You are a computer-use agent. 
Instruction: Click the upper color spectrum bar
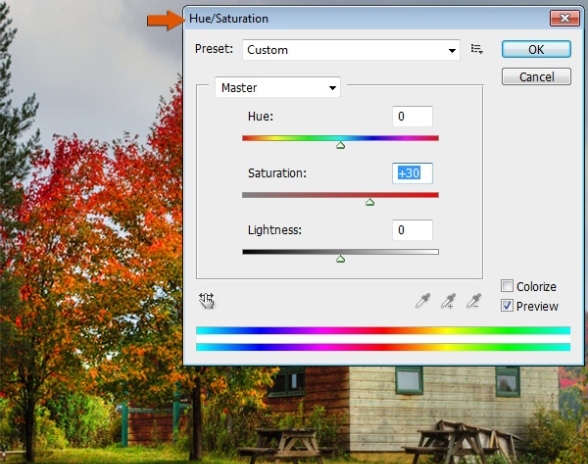(383, 330)
